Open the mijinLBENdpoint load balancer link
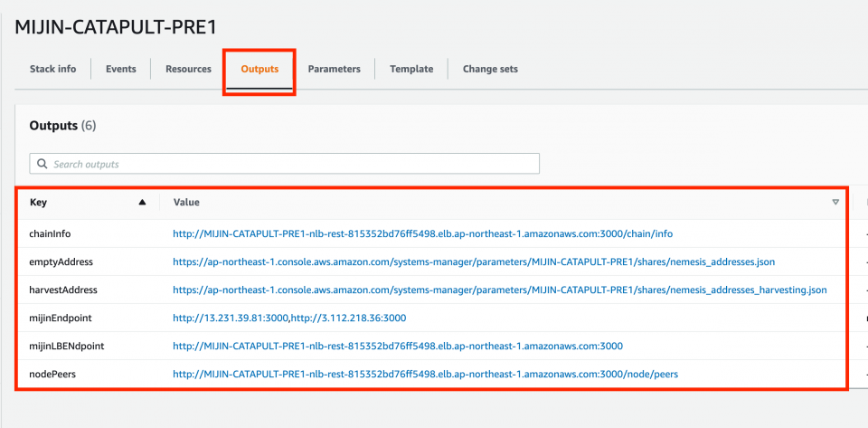The width and height of the screenshot is (868, 428). coord(398,346)
